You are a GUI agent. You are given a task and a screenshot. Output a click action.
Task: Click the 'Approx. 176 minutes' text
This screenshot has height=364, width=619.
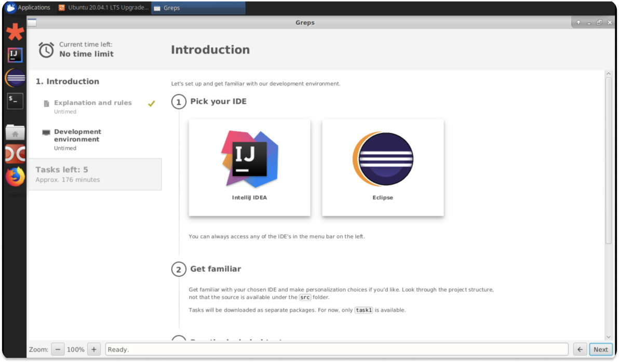coord(68,180)
